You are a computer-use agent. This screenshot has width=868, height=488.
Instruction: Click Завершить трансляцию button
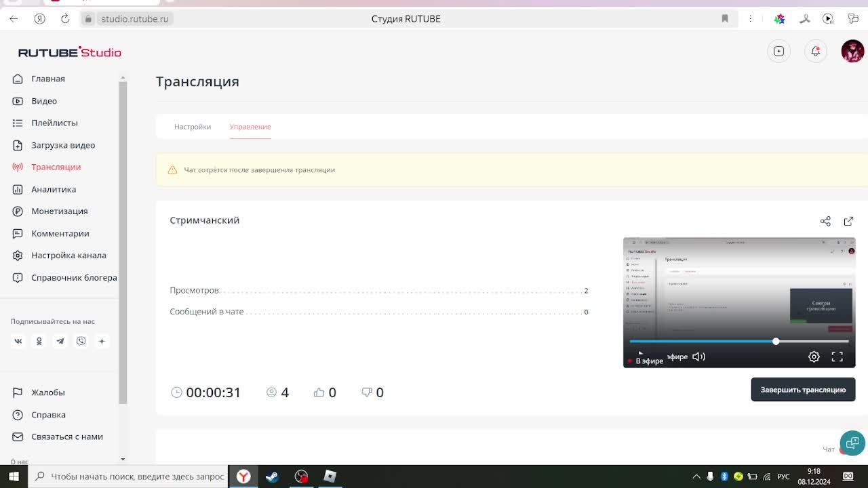tap(803, 390)
